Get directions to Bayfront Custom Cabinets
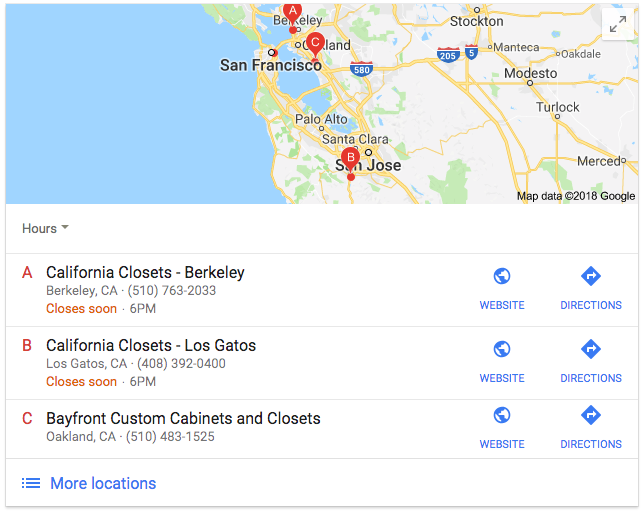Image resolution: width=643 pixels, height=512 pixels. pos(591,428)
